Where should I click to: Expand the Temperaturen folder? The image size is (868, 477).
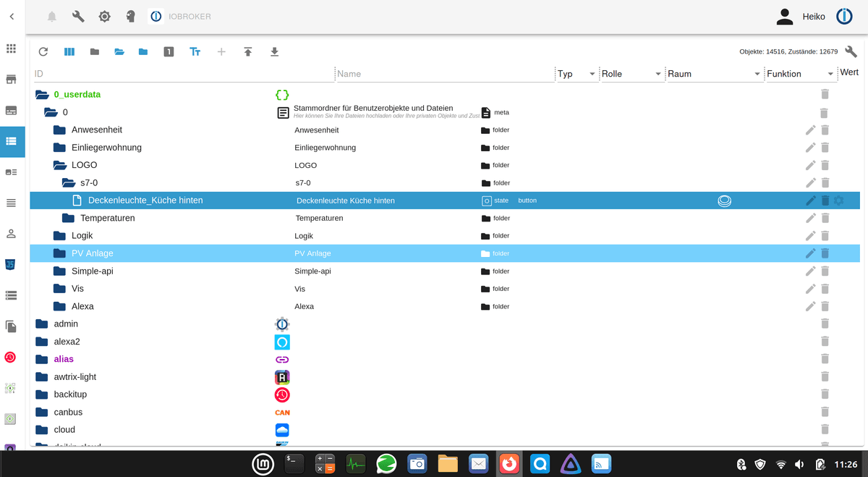pos(69,218)
